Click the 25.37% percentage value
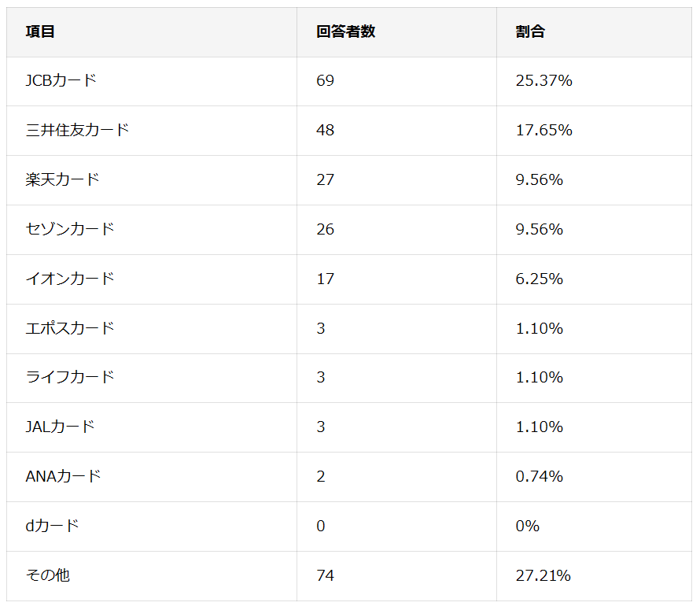 pyautogui.click(x=543, y=80)
